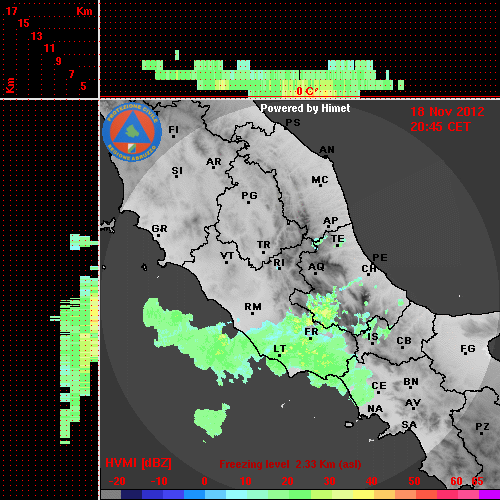Select the AR city label on map
This screenshot has height=500, width=500.
click(x=214, y=162)
